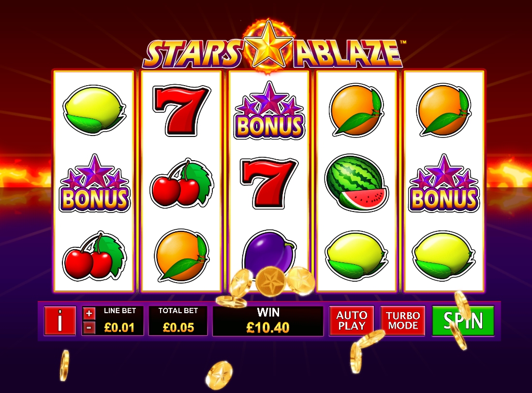Select the lemon at top of reel one
The width and height of the screenshot is (532, 393).
tap(94, 110)
